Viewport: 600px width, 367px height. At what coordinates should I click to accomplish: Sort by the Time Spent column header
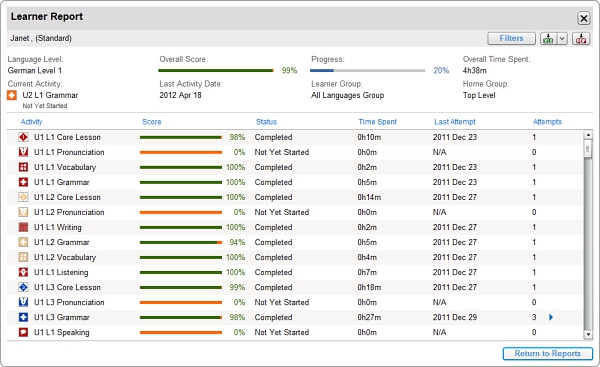click(377, 122)
